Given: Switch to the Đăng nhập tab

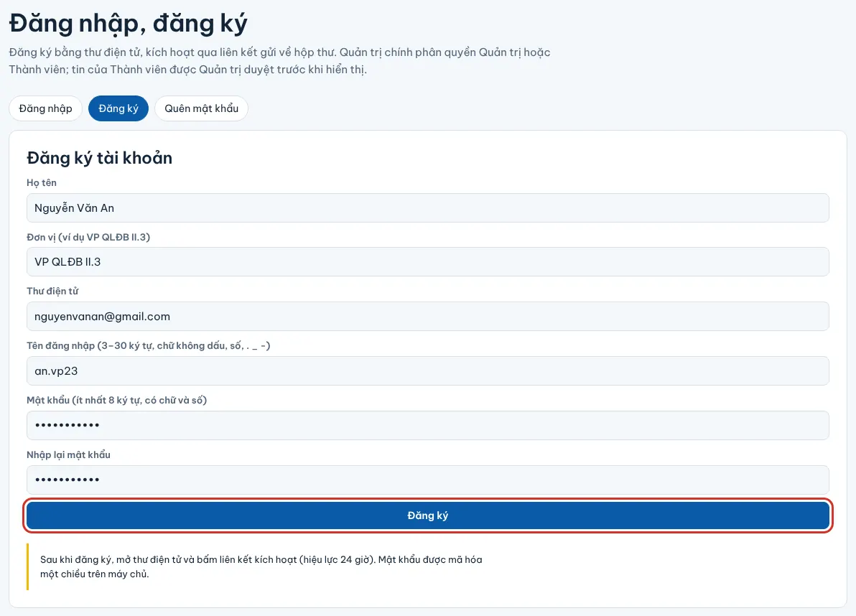Looking at the screenshot, I should pyautogui.click(x=45, y=108).
